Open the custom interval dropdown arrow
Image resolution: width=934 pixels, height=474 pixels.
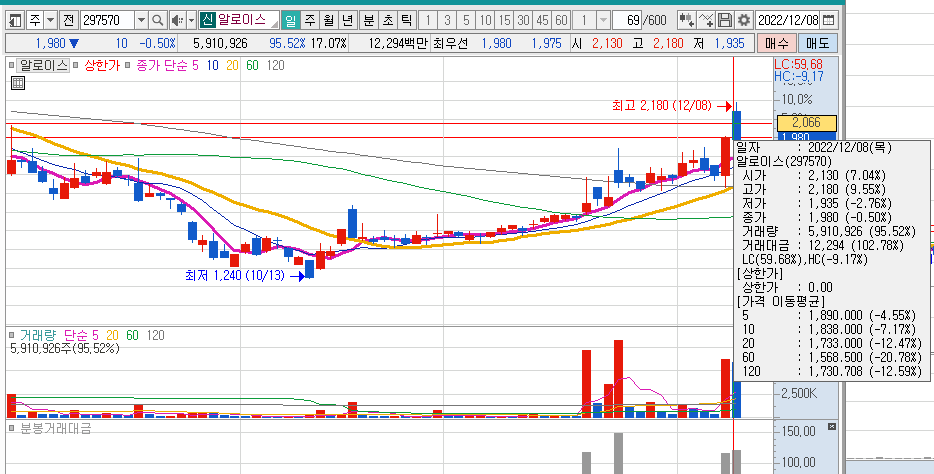pyautogui.click(x=603, y=20)
